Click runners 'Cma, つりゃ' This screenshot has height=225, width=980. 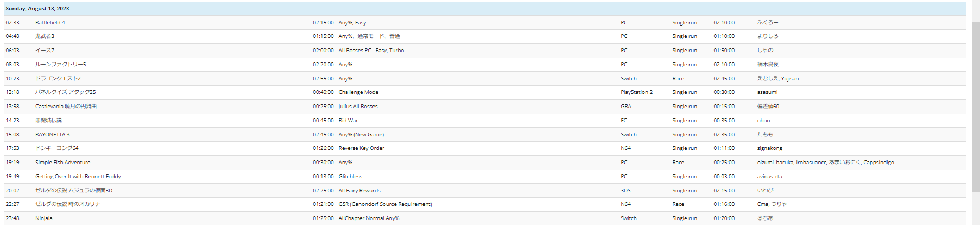[x=772, y=204]
